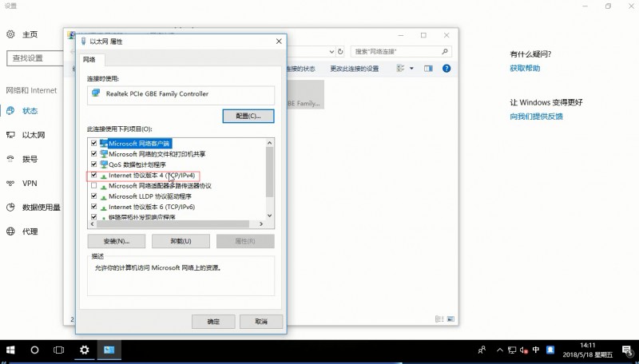Screen dimensions: 639x364
Task: Click items list scroll left arrow
Action: [93, 224]
